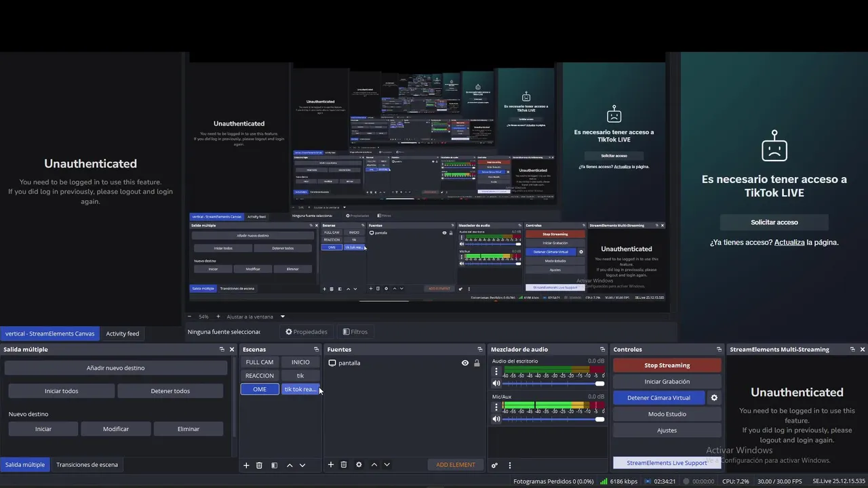Zoom in the preview with plus icon
The width and height of the screenshot is (868, 488).
(218, 317)
